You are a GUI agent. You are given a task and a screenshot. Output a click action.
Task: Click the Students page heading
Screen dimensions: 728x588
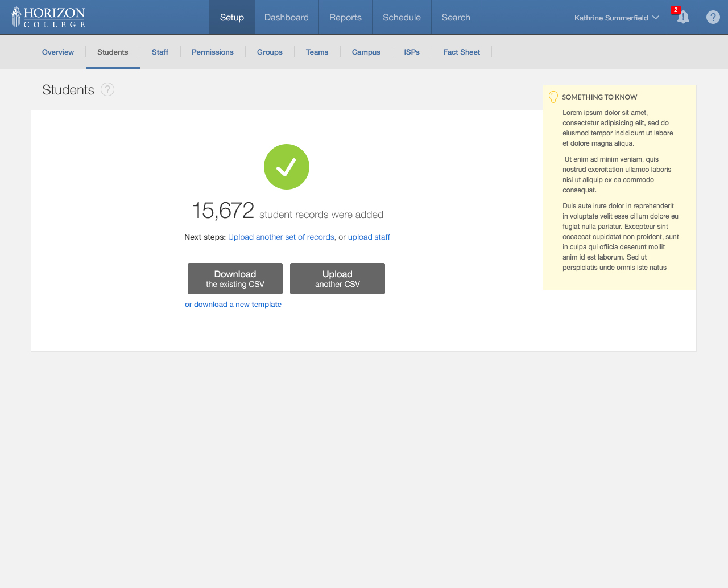(x=68, y=90)
